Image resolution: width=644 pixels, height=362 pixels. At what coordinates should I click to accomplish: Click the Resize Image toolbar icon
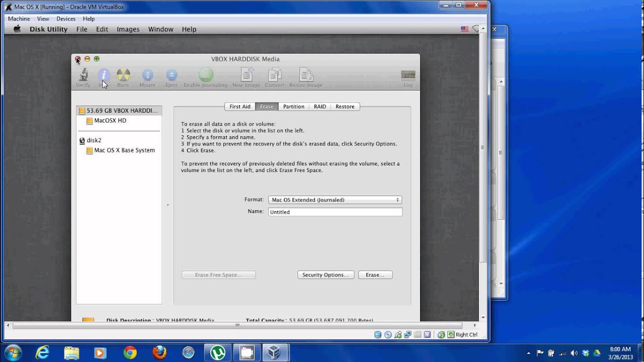[306, 75]
